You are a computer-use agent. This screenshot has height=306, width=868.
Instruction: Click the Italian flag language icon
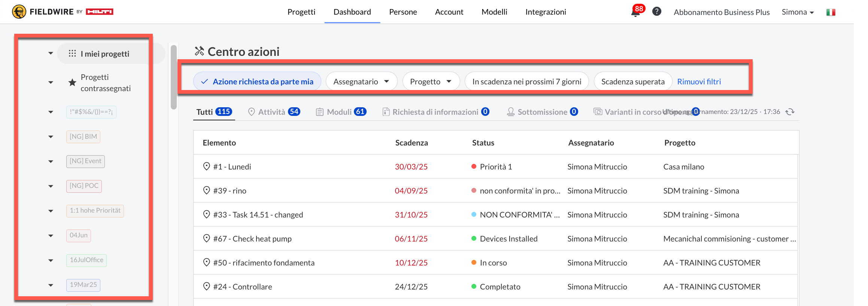[x=831, y=12]
